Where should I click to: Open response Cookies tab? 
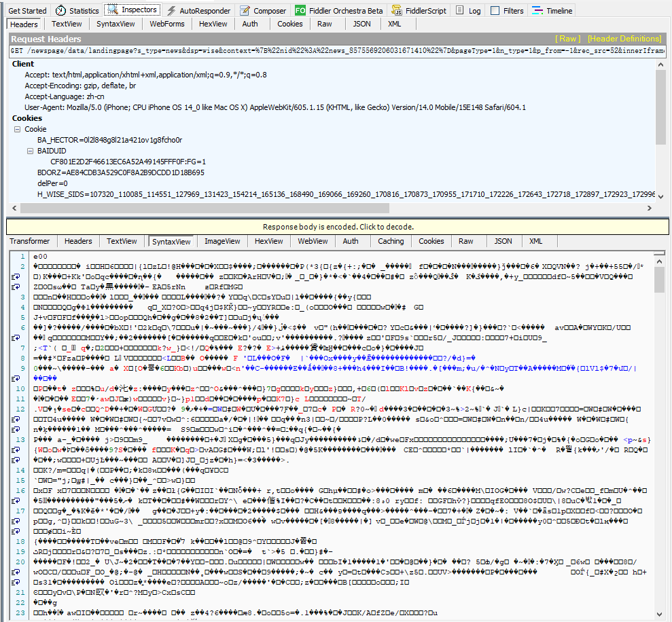coord(431,241)
